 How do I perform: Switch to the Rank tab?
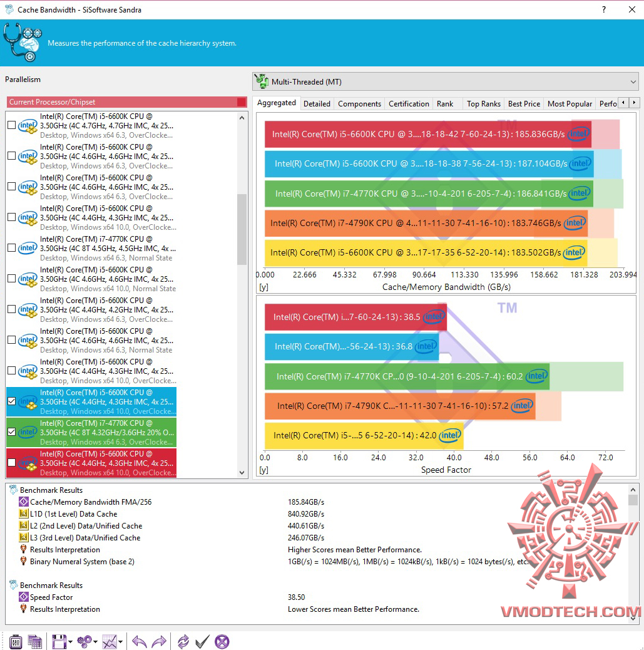coord(444,103)
